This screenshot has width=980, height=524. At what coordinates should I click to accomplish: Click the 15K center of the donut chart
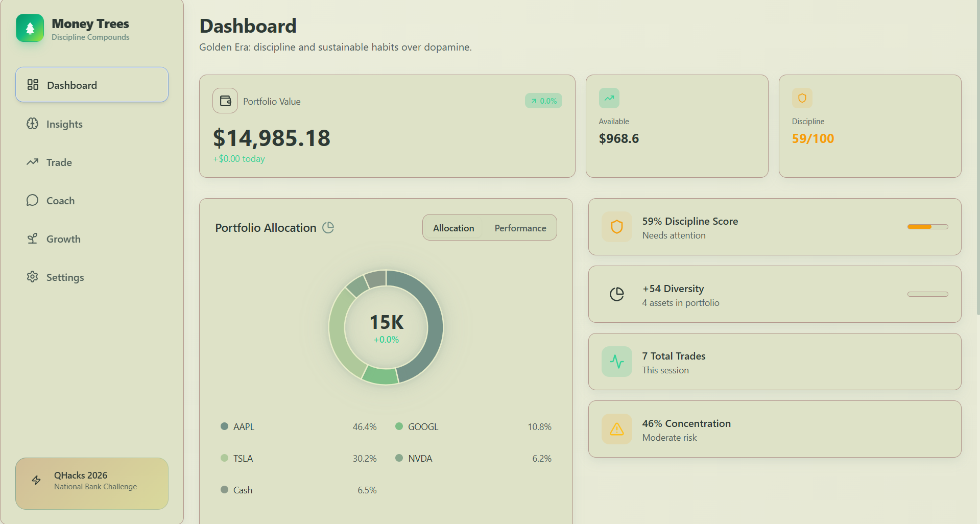(387, 322)
